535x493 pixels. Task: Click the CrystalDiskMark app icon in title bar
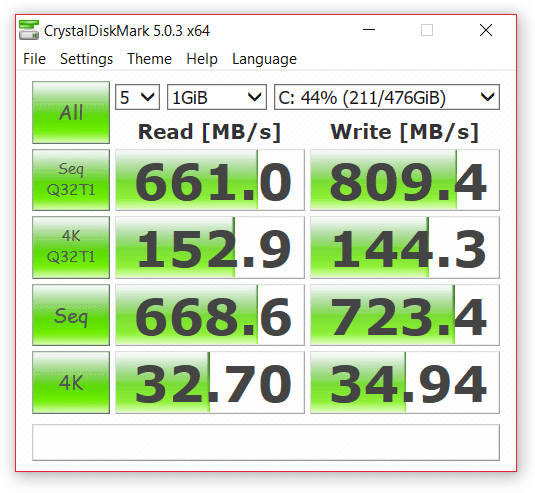pyautogui.click(x=29, y=30)
